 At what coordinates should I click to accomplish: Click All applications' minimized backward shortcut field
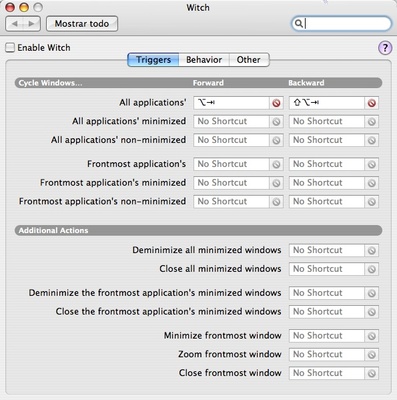point(327,122)
